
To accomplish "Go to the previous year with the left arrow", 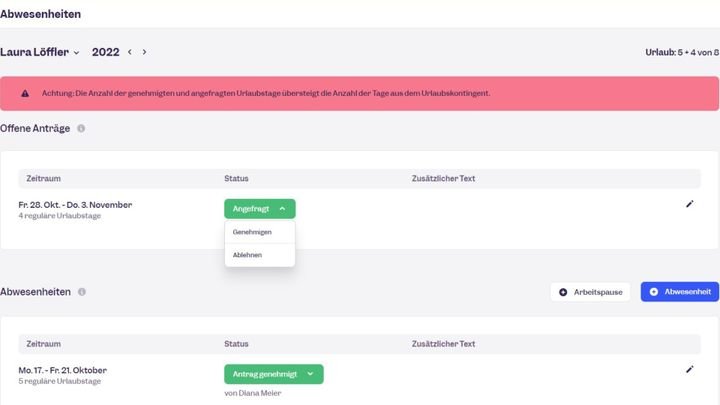I will click(x=129, y=52).
